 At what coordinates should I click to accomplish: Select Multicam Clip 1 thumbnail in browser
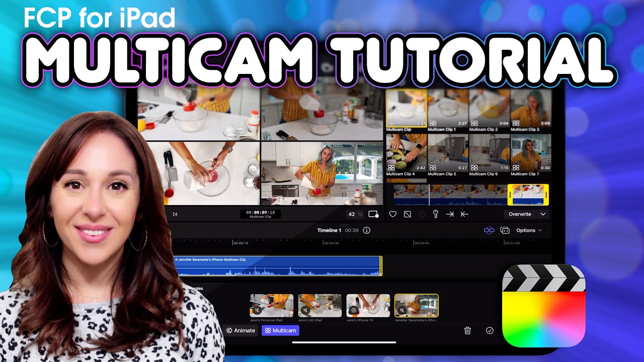(448, 108)
